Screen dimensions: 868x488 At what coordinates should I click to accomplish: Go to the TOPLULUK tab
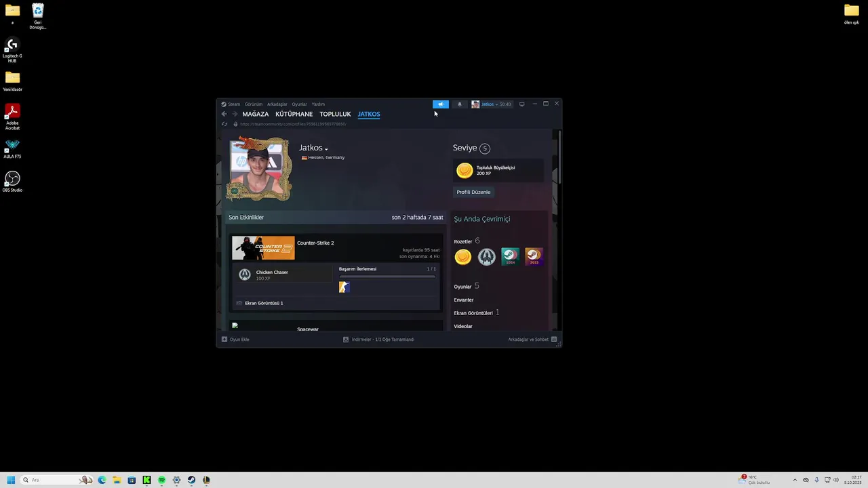335,114
